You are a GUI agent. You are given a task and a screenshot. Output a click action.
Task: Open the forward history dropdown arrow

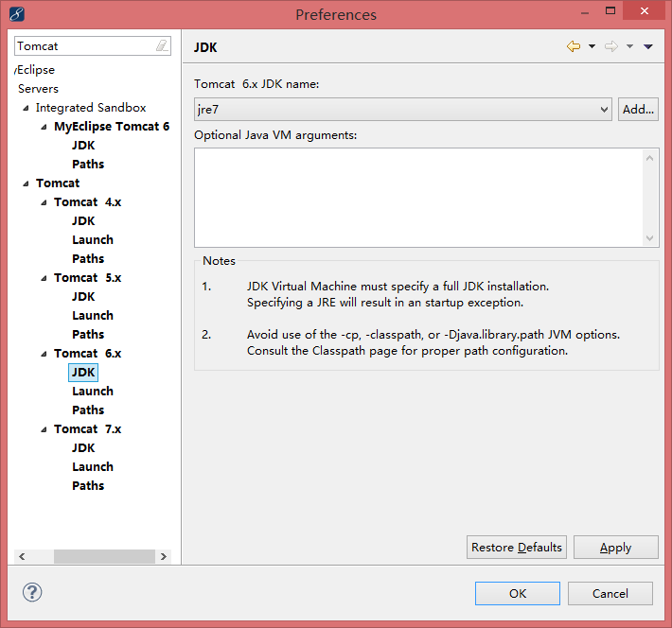tap(629, 46)
